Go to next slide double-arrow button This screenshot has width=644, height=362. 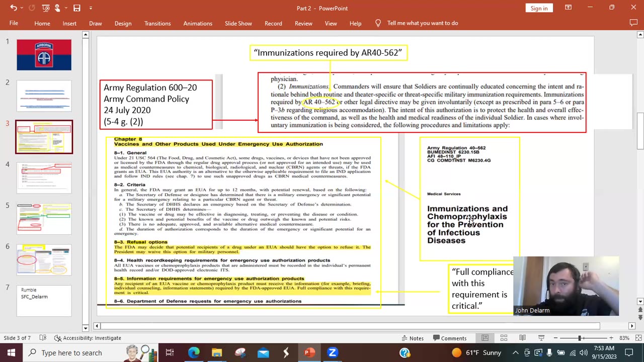[x=640, y=318]
